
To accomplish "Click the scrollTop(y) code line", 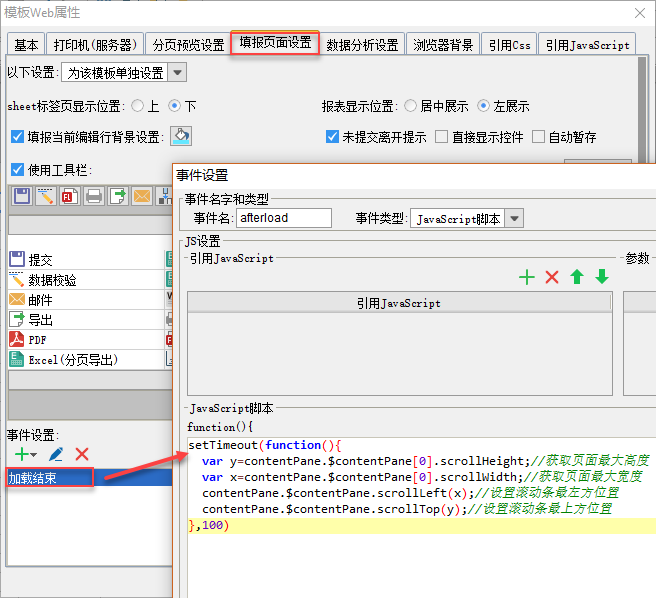I will (407, 509).
